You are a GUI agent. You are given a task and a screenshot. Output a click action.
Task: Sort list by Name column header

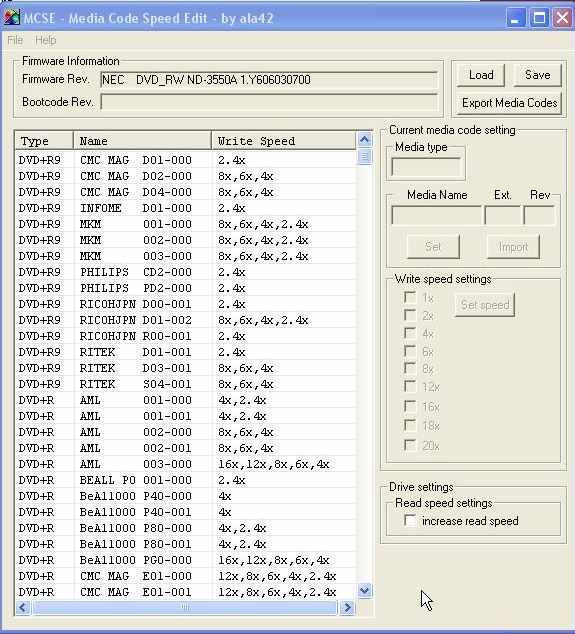pos(142,141)
